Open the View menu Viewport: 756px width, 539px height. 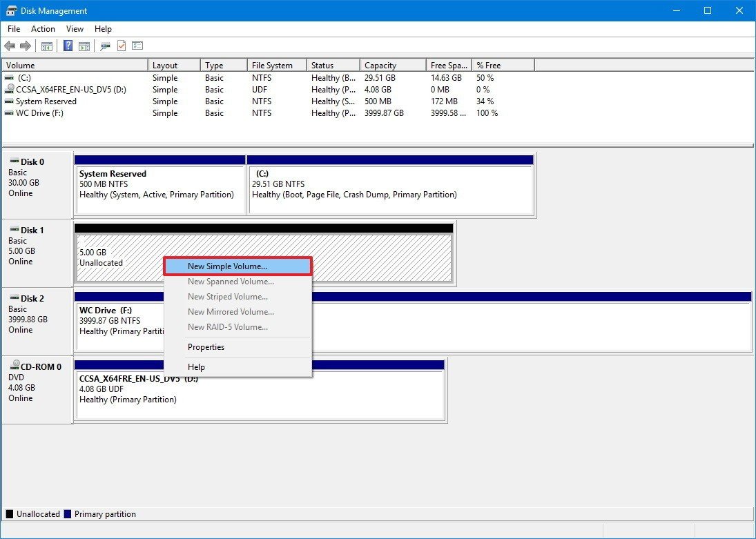pos(75,29)
